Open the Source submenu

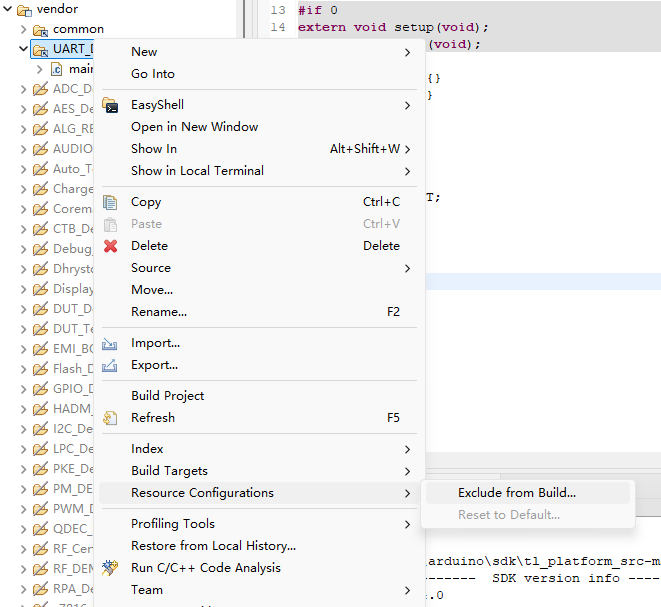[x=259, y=268]
